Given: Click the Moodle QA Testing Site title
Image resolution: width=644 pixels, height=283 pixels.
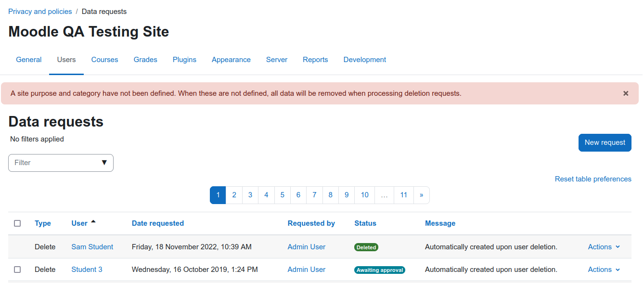Looking at the screenshot, I should pyautogui.click(x=89, y=32).
